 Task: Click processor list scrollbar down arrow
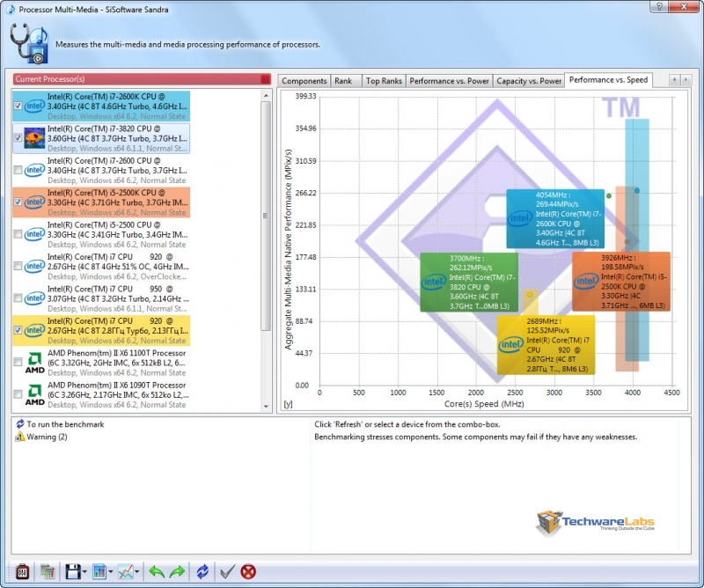(x=266, y=407)
